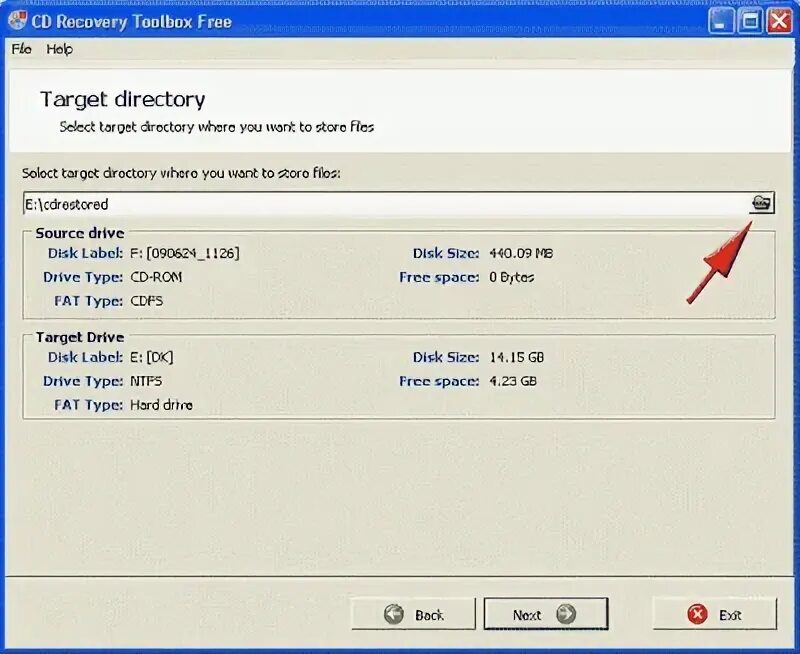Minimize the CD Recovery Toolbox window

pos(720,22)
